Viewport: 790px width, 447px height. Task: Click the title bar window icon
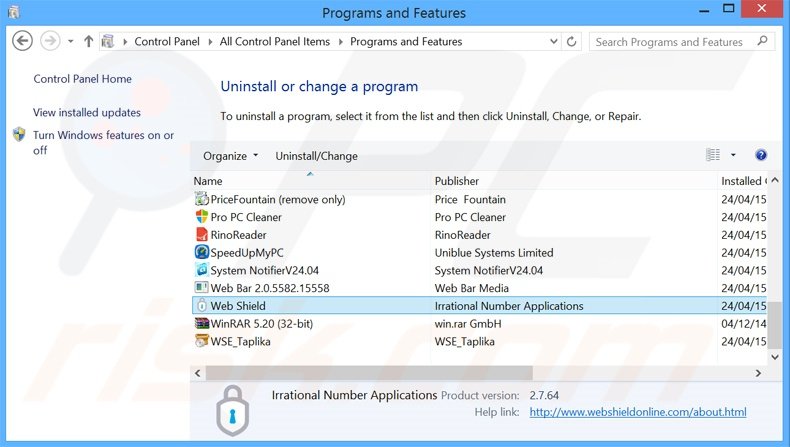tap(14, 12)
